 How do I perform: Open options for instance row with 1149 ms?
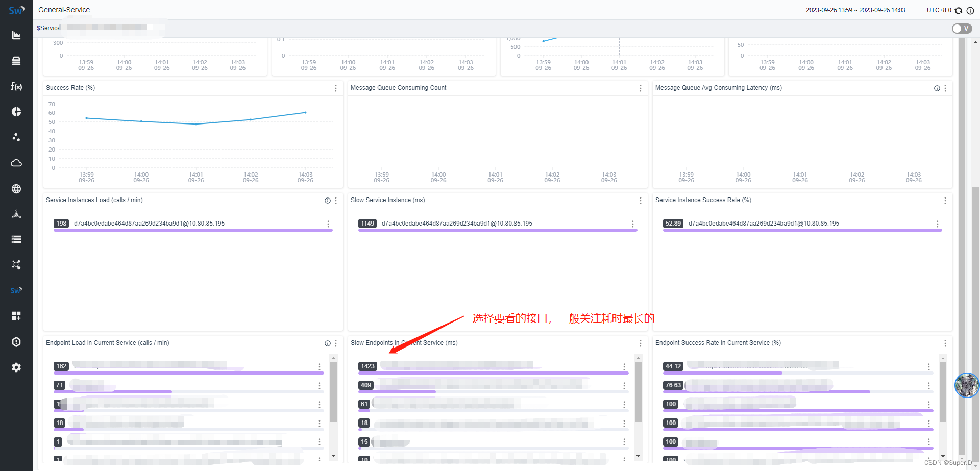coord(633,224)
